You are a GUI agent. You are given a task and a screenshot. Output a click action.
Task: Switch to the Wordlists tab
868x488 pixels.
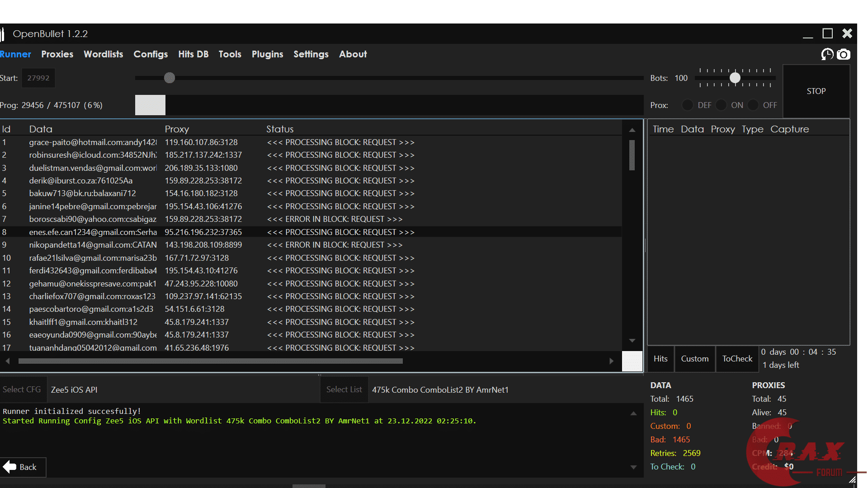click(x=103, y=54)
